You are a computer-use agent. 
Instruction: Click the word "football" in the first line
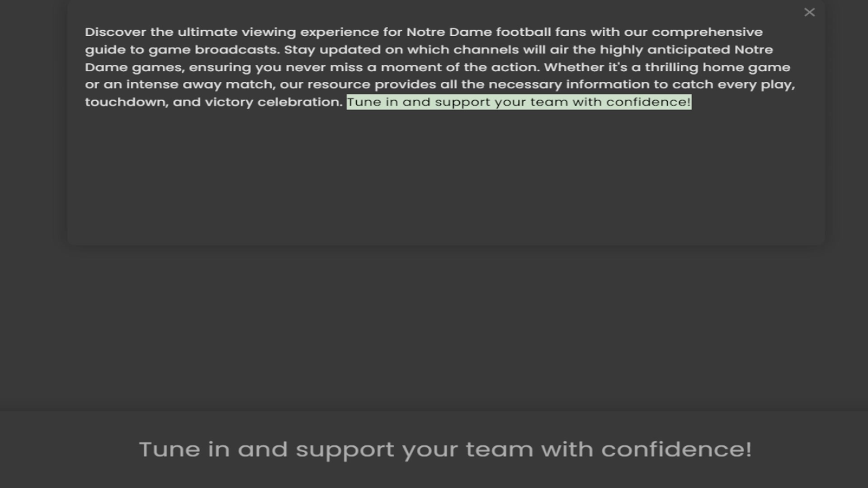tap(524, 32)
